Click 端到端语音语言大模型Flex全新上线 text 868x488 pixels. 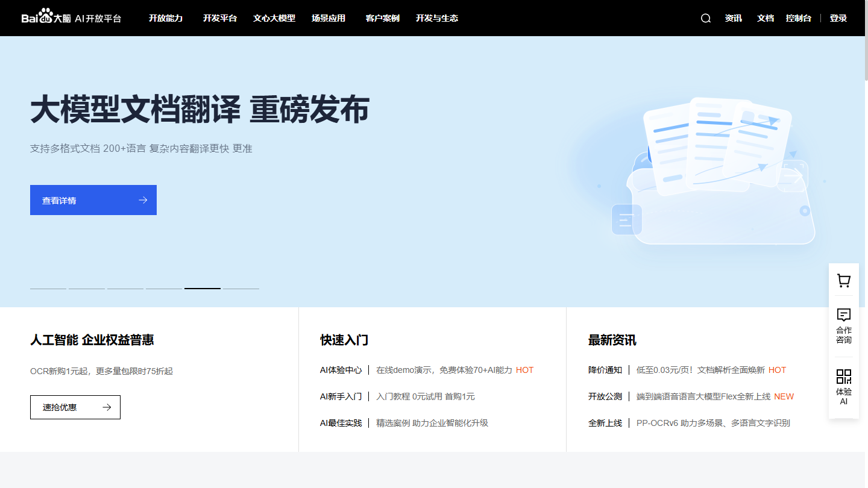(x=703, y=396)
